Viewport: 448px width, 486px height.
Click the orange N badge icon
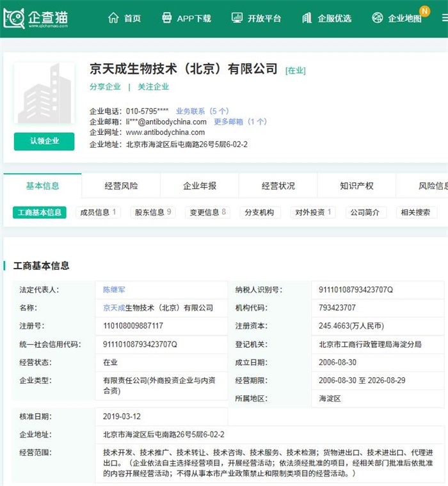[x=424, y=12]
